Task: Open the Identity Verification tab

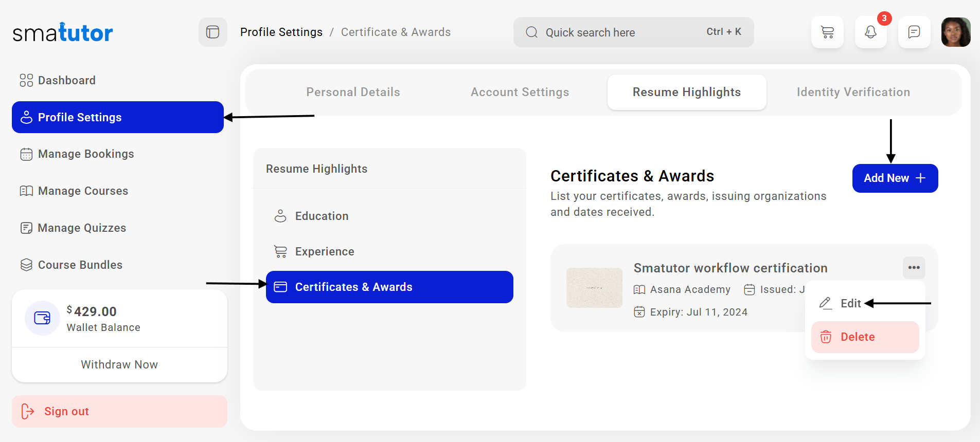Action: click(853, 93)
